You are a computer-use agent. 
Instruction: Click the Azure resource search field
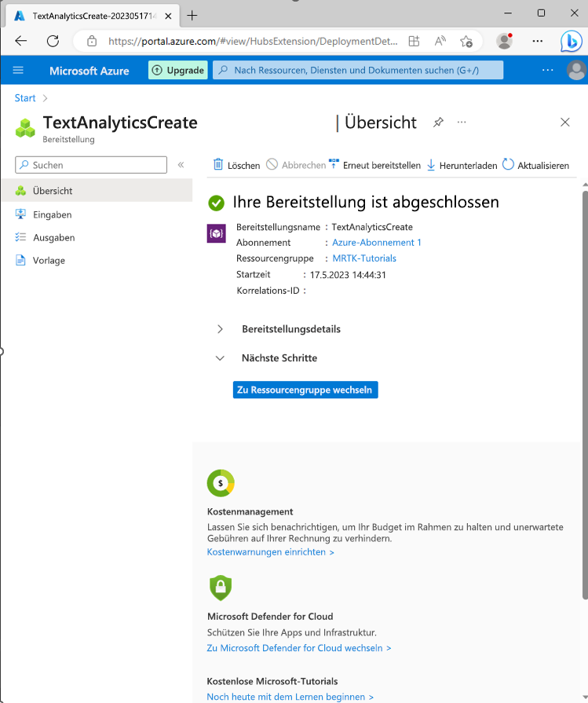pyautogui.click(x=358, y=71)
